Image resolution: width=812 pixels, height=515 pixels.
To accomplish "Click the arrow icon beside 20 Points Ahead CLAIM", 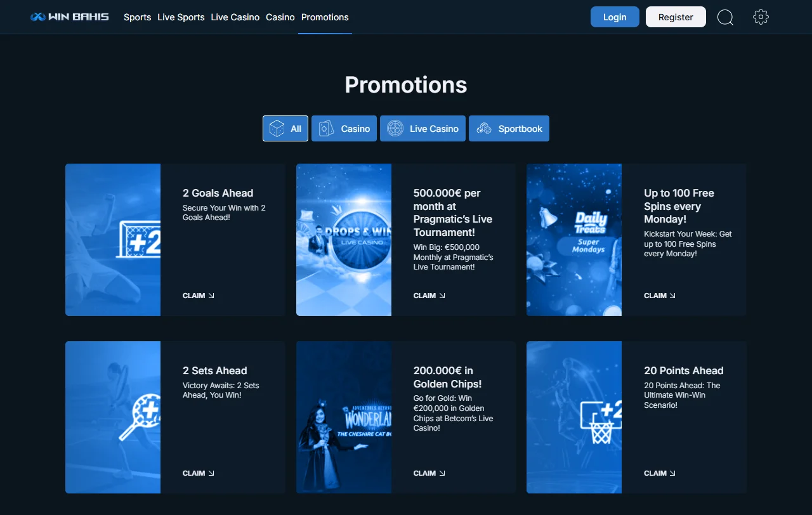I will [672, 473].
